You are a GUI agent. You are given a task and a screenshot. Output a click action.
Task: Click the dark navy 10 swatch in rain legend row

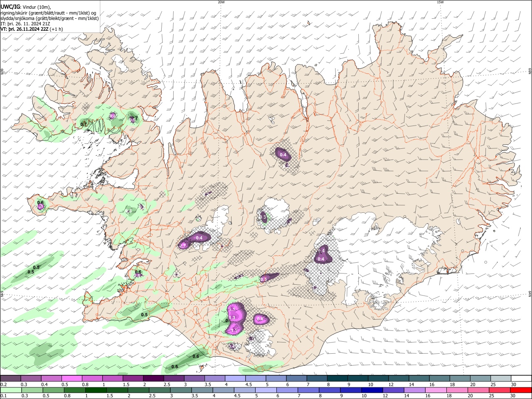pyautogui.click(x=371, y=390)
